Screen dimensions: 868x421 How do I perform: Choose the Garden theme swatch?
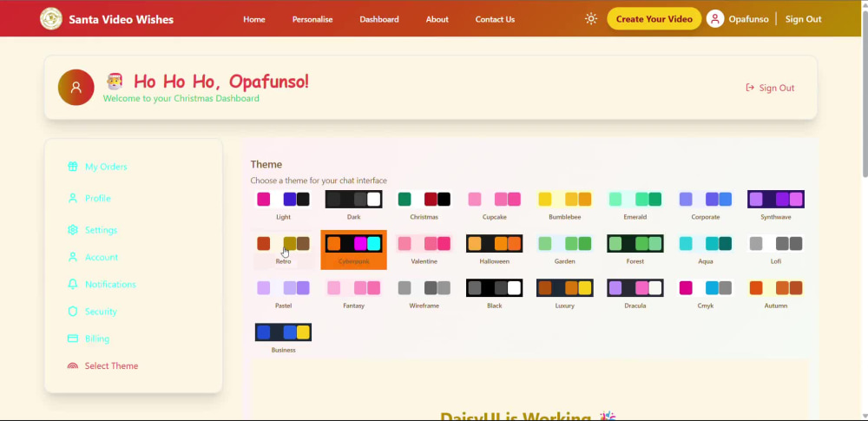click(565, 244)
